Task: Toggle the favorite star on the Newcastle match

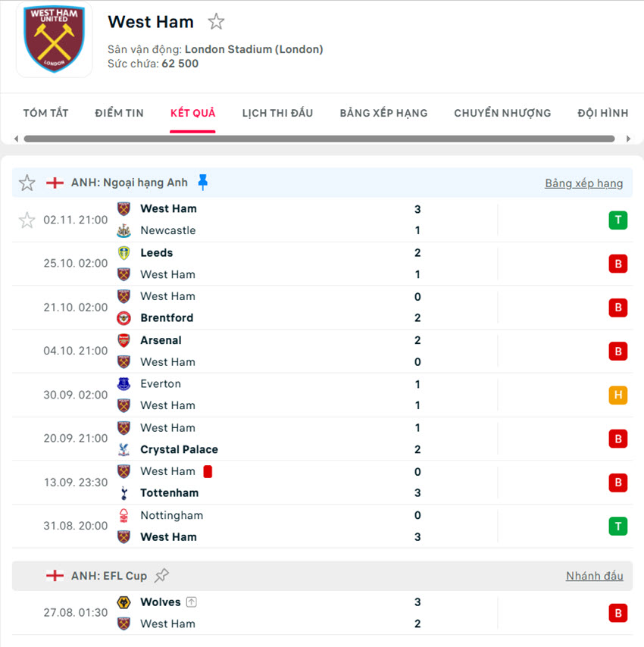Action: pyautogui.click(x=27, y=220)
